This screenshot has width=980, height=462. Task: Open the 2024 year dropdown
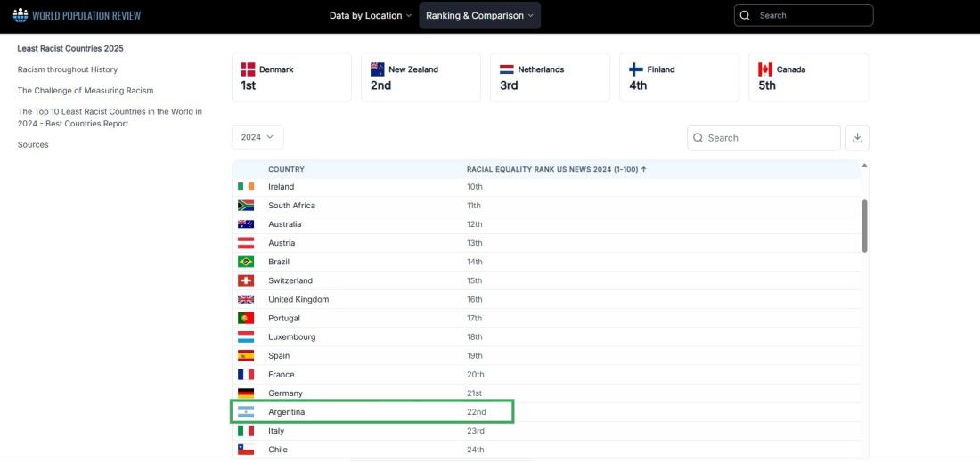[x=257, y=138]
